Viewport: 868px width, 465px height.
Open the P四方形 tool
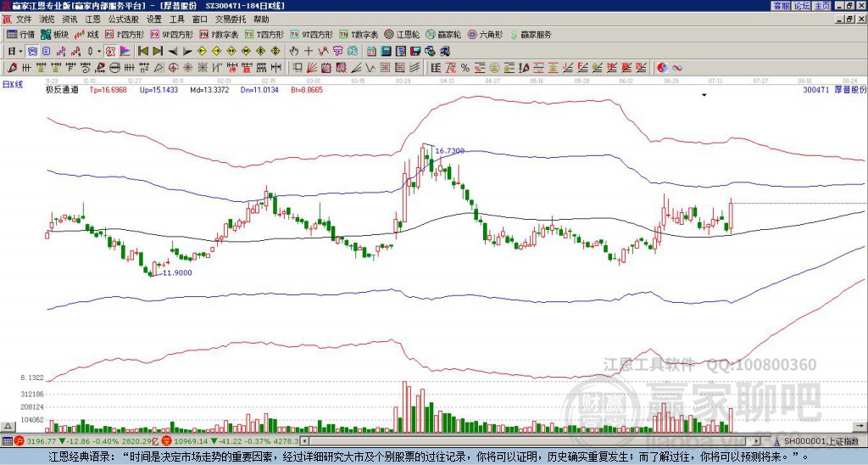pyautogui.click(x=125, y=34)
